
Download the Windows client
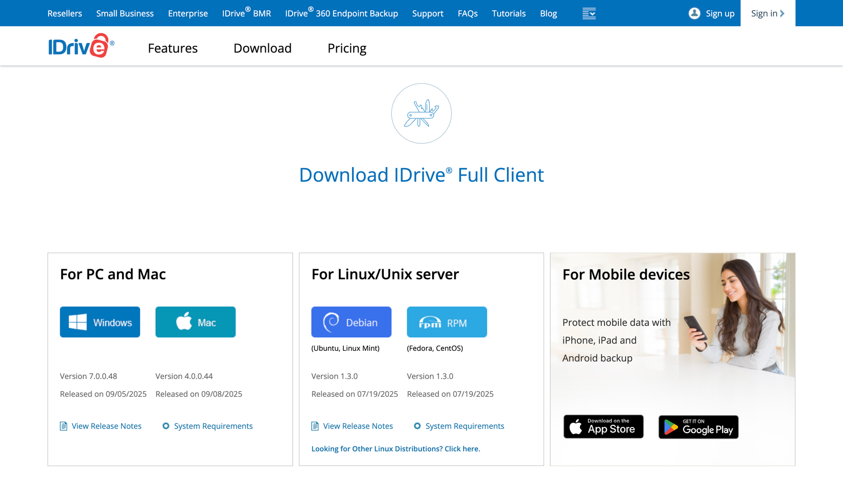tap(100, 322)
